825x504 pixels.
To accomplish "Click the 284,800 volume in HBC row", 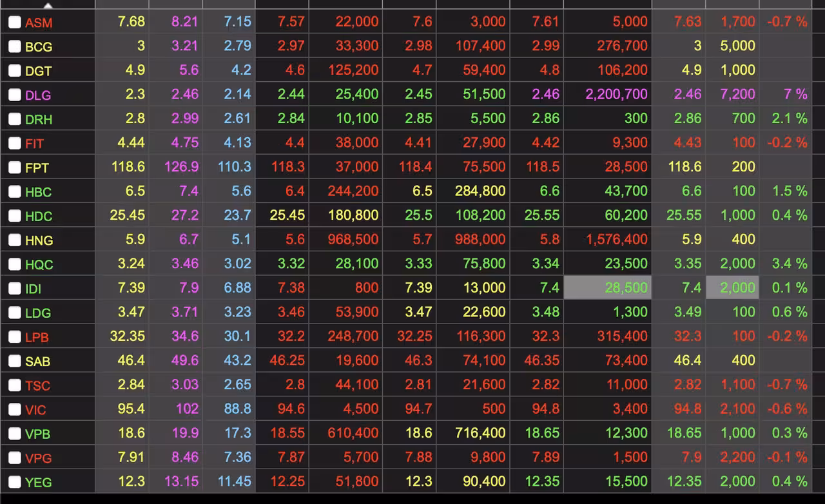I will (x=480, y=191).
